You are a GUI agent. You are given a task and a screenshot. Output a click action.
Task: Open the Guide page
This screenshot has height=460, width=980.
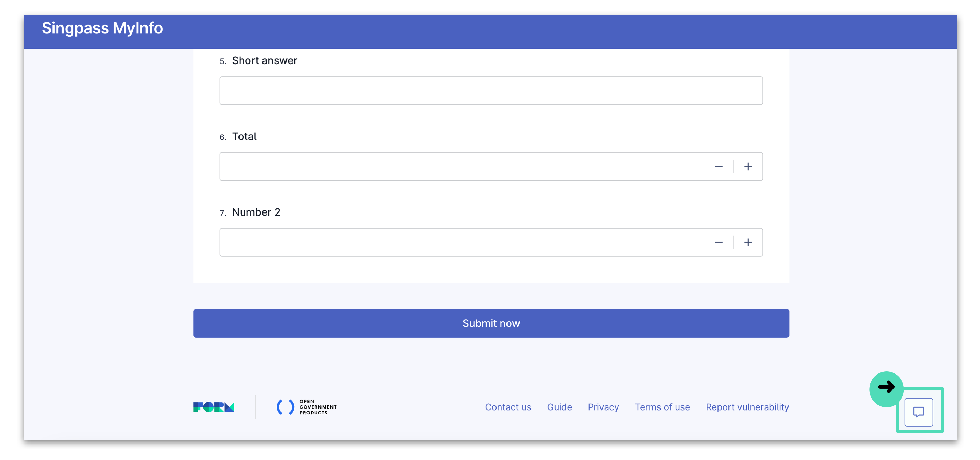[x=559, y=407]
